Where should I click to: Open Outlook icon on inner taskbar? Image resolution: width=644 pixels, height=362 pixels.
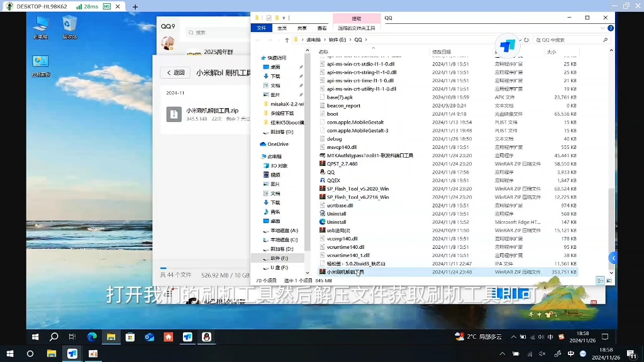[x=150, y=337]
